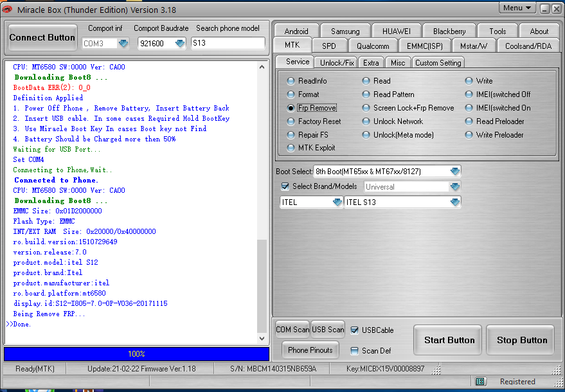
Task: Open the Universal models dropdown
Action: [455, 186]
